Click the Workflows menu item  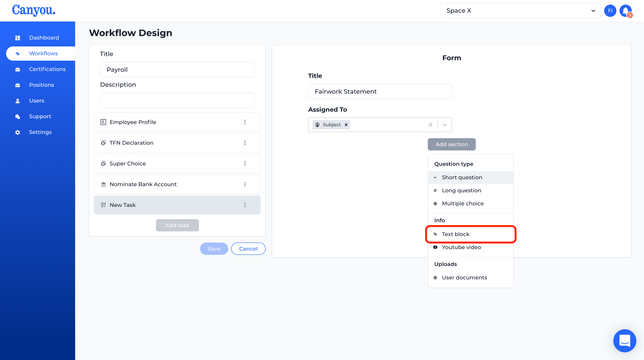pos(43,53)
